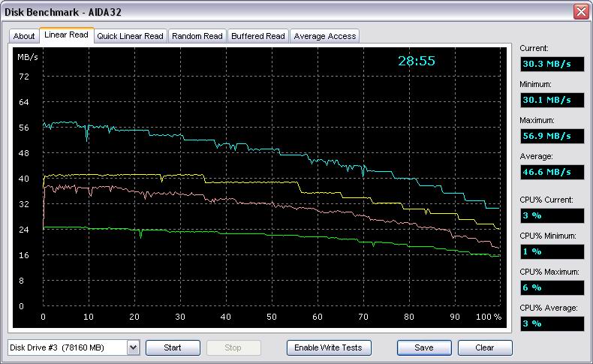Screen dimensions: 593x364
Task: Open the Average Access tab
Action: tap(325, 36)
